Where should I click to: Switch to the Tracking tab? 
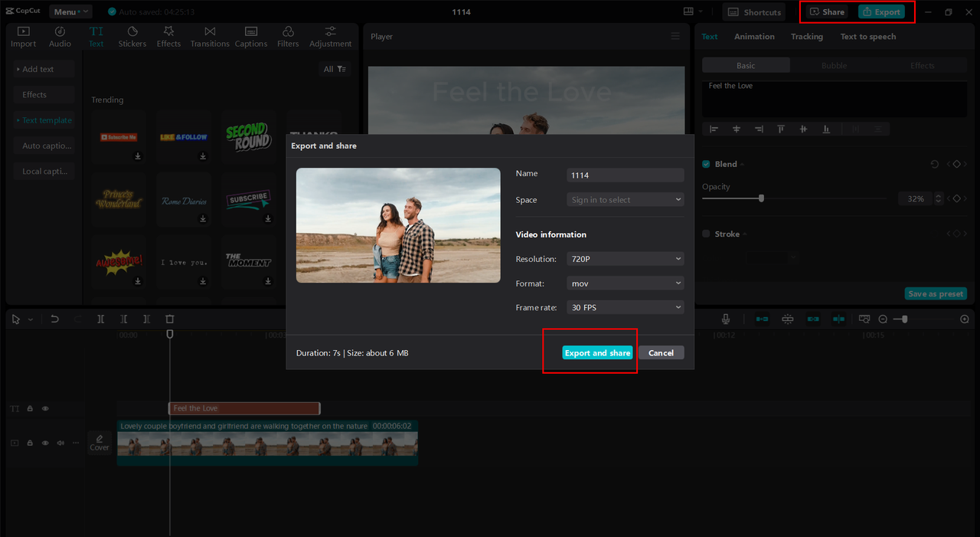tap(807, 37)
